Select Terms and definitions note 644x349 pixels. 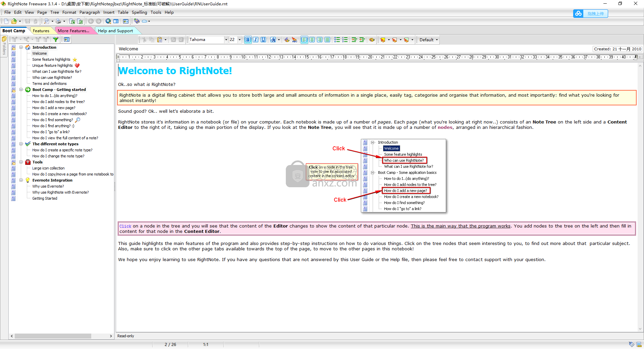point(49,84)
